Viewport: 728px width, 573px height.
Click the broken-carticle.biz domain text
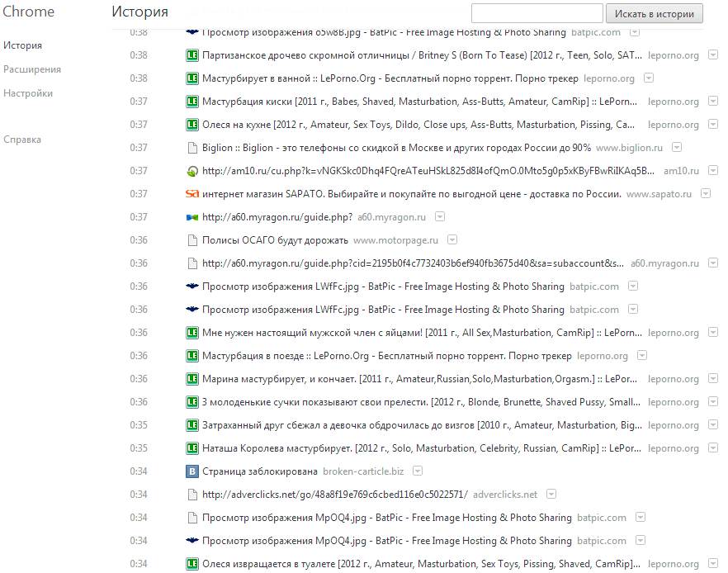point(363,471)
